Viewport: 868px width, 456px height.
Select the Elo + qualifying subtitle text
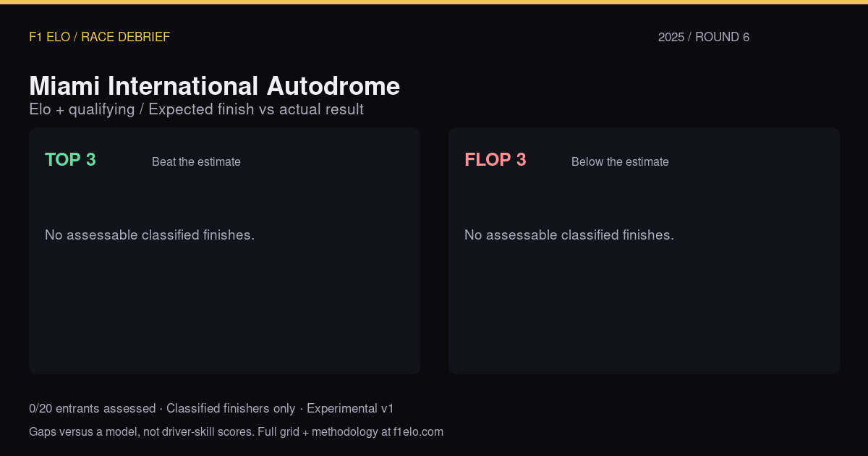[82, 109]
